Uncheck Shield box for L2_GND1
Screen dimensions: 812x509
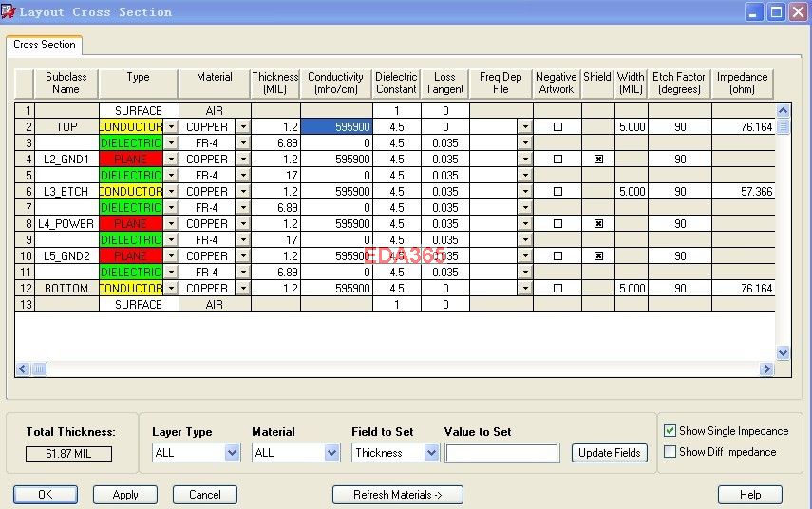click(x=598, y=159)
